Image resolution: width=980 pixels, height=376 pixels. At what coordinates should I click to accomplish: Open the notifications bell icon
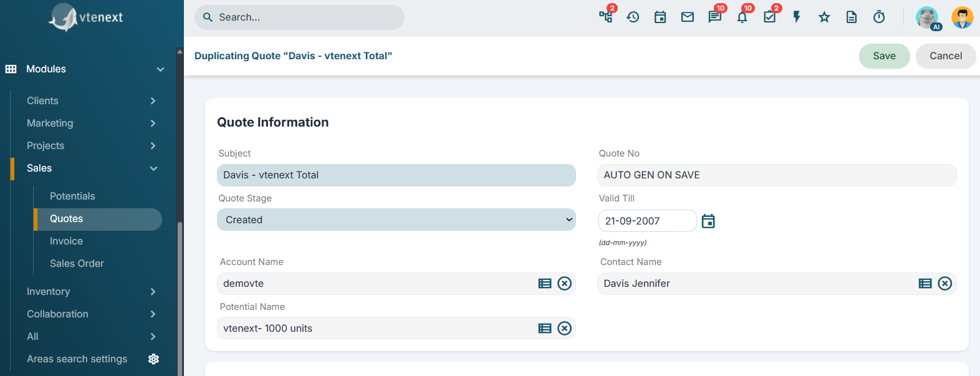click(x=742, y=17)
